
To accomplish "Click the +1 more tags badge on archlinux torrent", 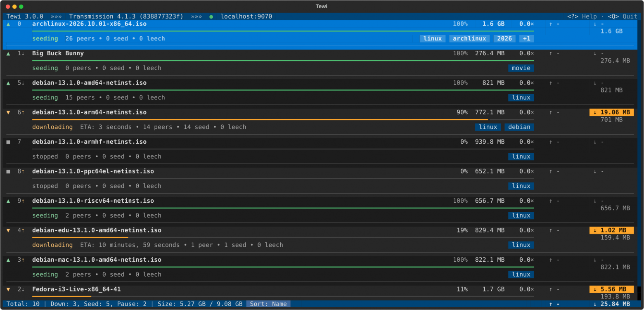I will coord(526,38).
